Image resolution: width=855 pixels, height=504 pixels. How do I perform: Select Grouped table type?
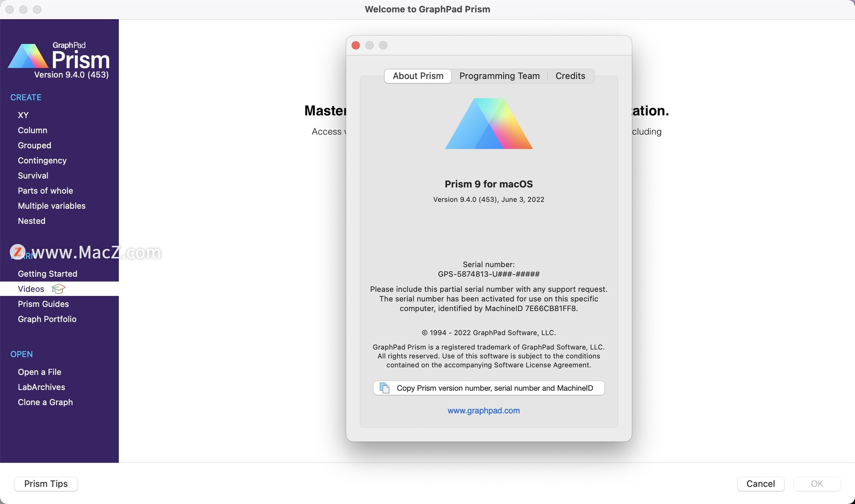(x=34, y=146)
